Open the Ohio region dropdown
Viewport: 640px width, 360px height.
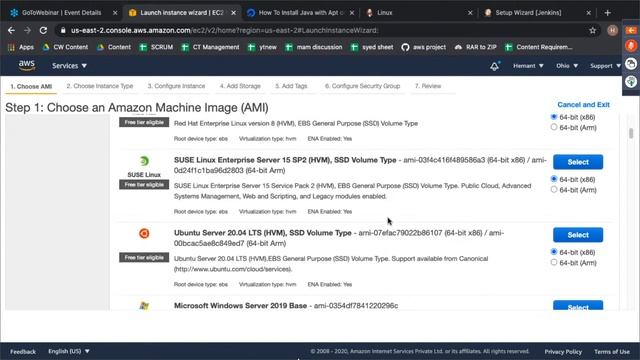click(x=567, y=66)
